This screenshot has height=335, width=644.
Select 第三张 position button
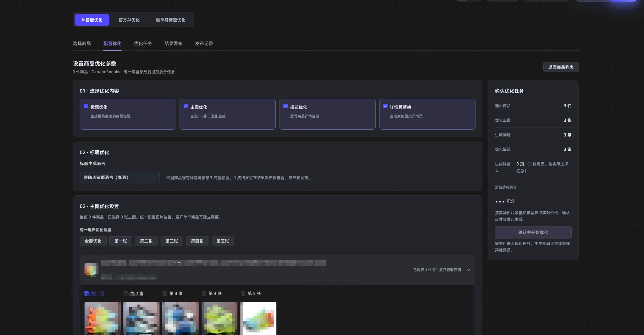[x=172, y=241]
